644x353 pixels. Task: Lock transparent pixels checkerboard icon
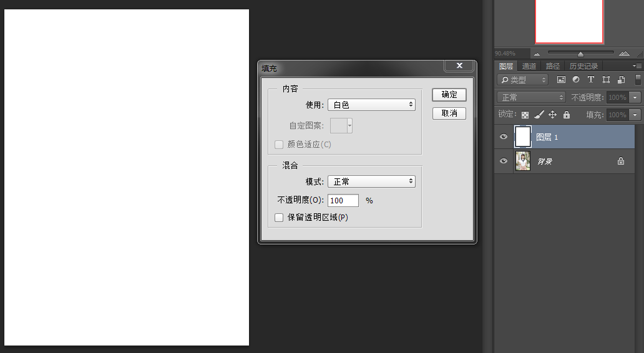tap(525, 115)
